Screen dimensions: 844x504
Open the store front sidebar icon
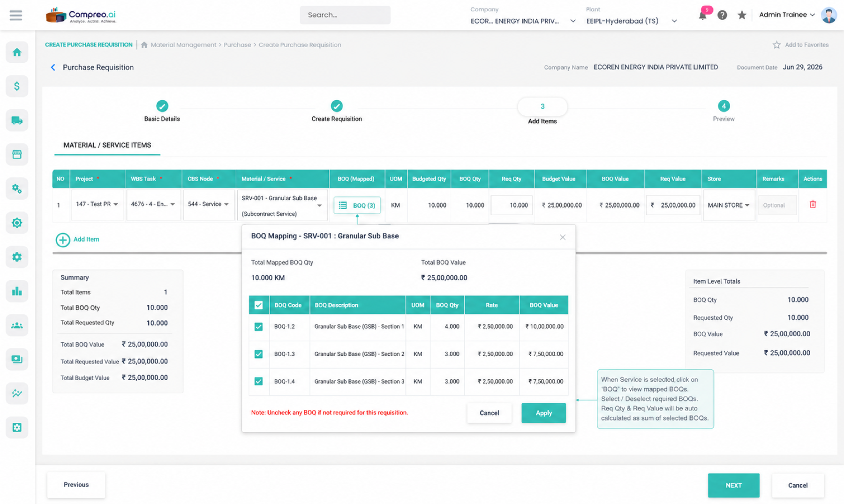[17, 154]
